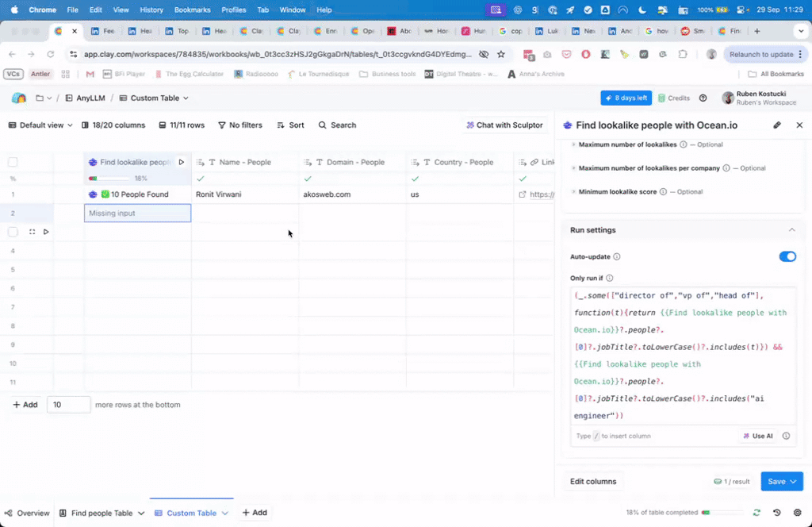
Task: Open the help question mark icon
Action: 703,98
